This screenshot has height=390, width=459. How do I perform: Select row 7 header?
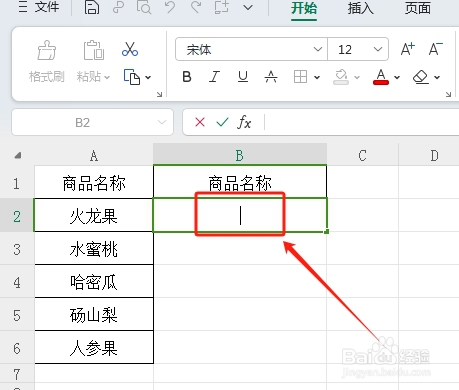(17, 374)
